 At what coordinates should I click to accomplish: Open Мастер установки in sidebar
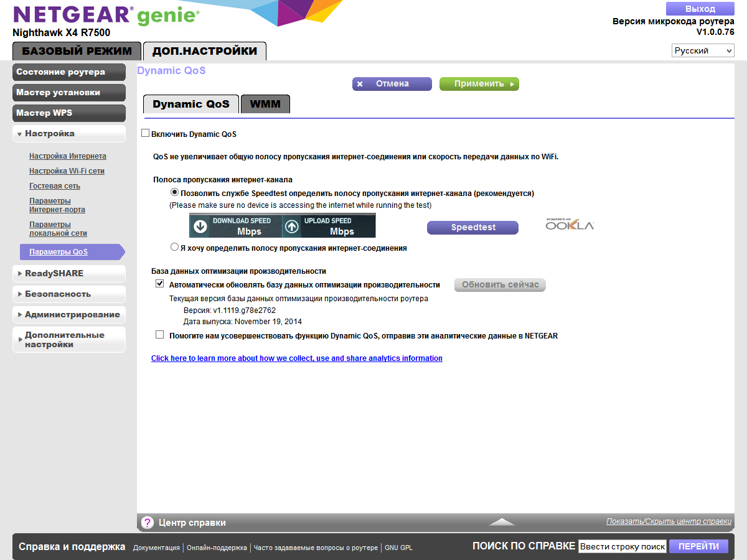tap(69, 93)
